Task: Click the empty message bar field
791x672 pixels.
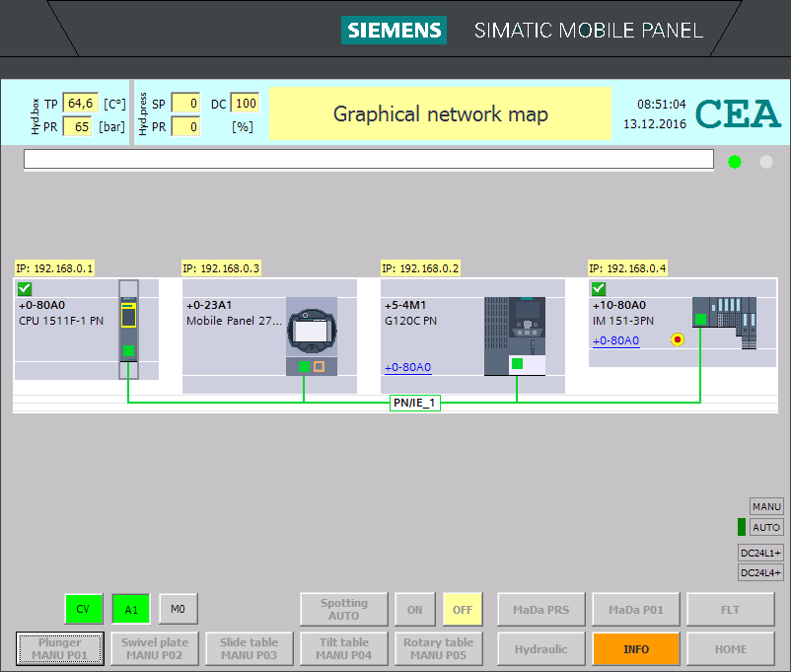Action: tap(369, 159)
